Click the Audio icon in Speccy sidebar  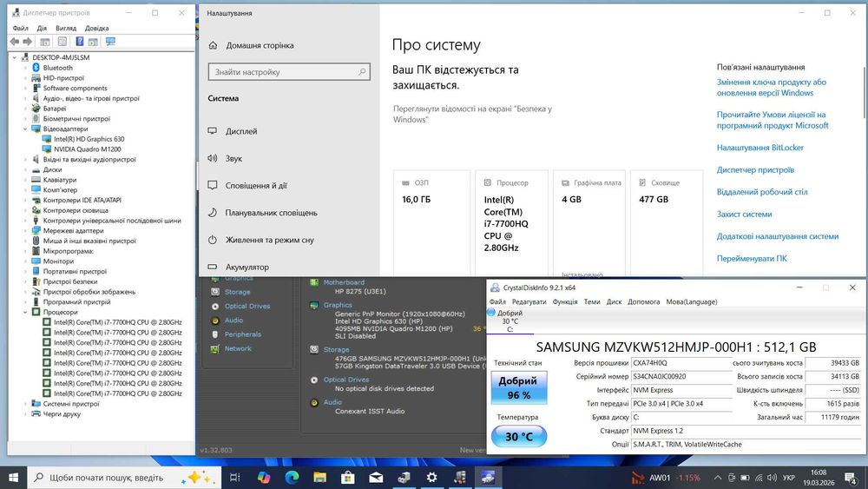(214, 320)
